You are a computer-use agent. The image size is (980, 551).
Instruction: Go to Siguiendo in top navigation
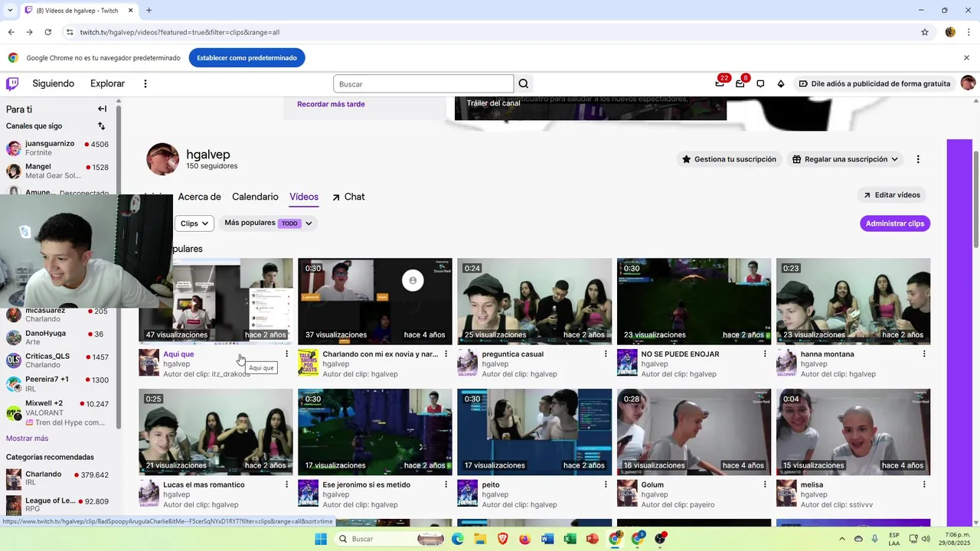click(x=54, y=83)
